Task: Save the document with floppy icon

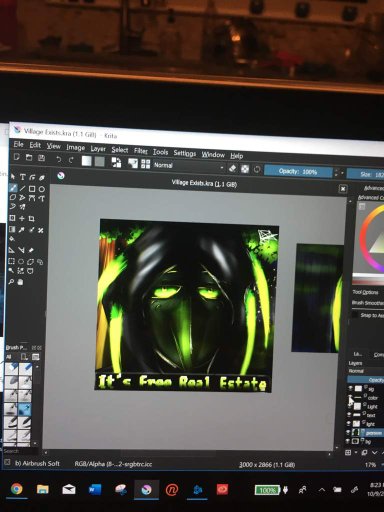Action: pos(41,158)
